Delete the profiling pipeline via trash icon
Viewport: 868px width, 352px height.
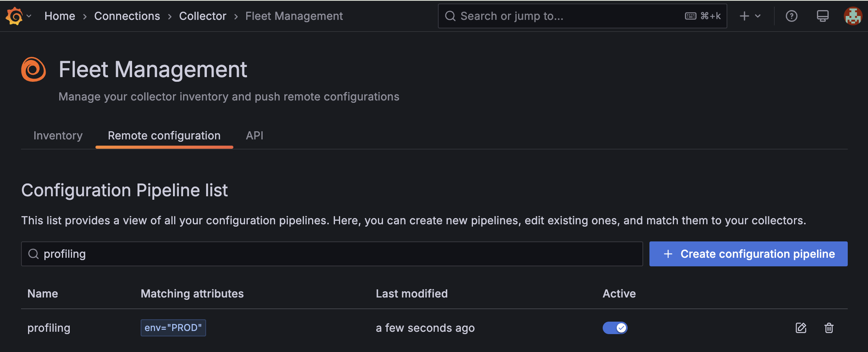829,328
